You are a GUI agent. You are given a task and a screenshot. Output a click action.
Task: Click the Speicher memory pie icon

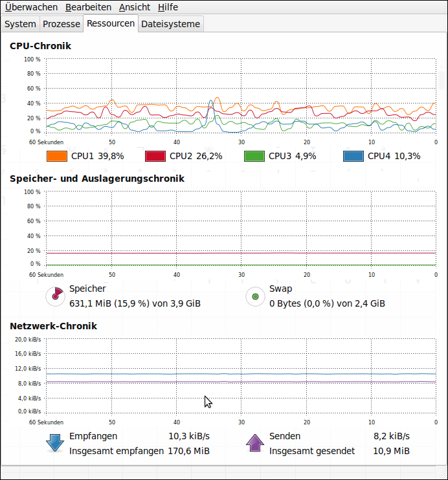(55, 296)
